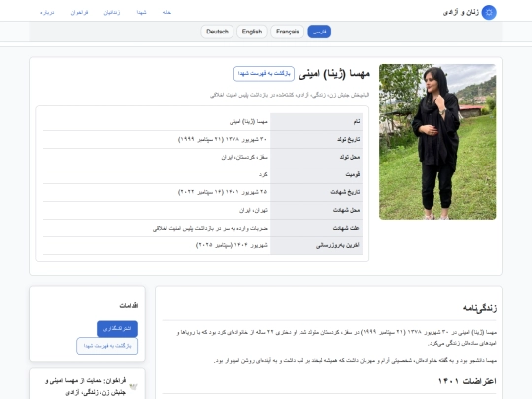
Task: Open the شهدا navigation link
Action: [141, 12]
